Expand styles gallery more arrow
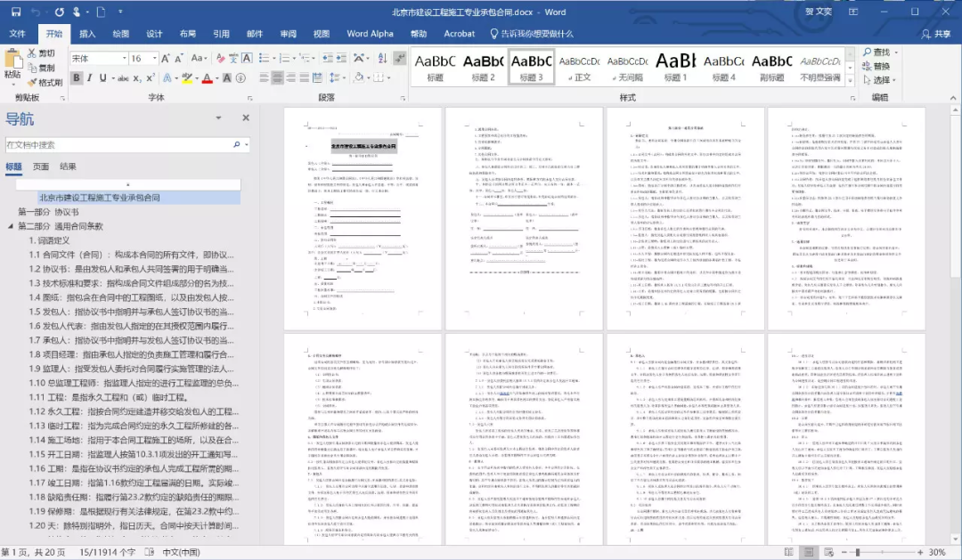 point(850,80)
